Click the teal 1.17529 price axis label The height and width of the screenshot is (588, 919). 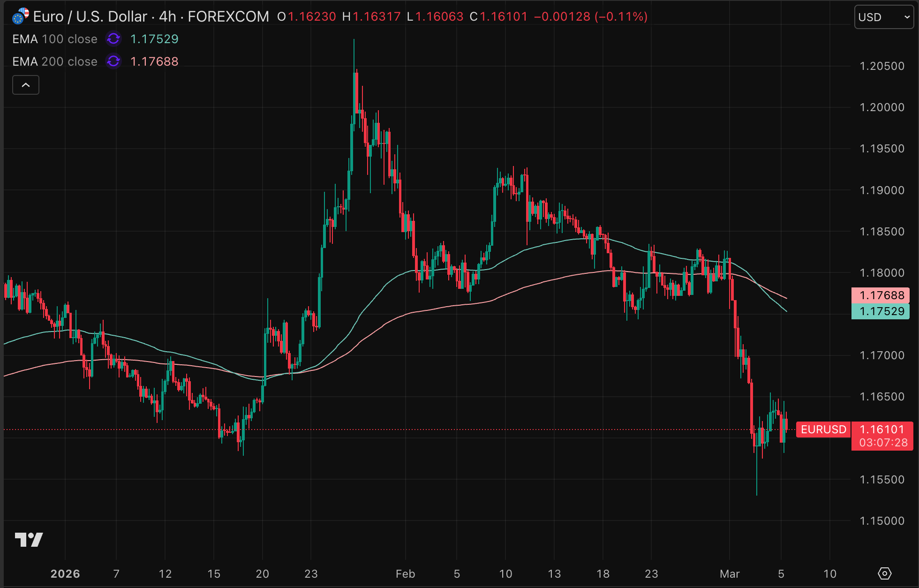[880, 311]
